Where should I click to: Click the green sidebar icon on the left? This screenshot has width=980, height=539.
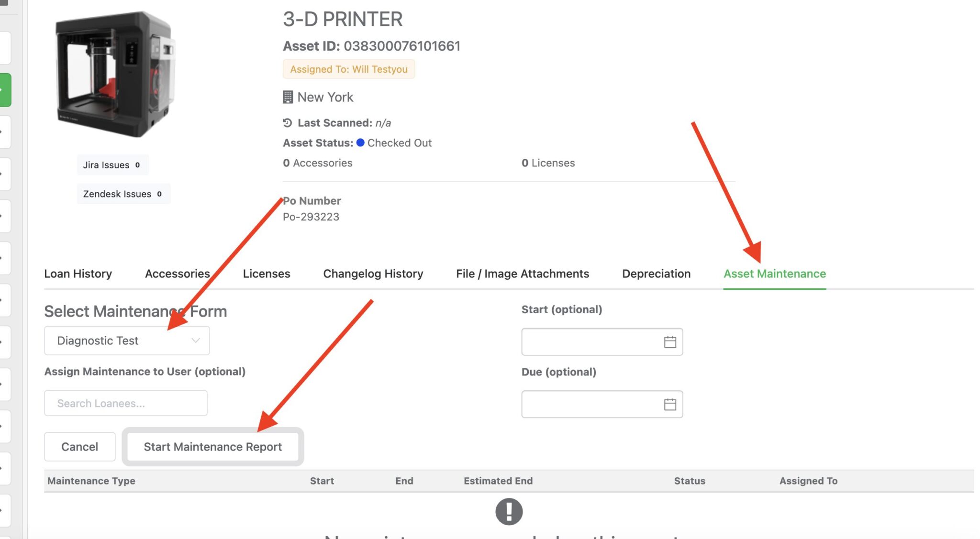[5, 89]
